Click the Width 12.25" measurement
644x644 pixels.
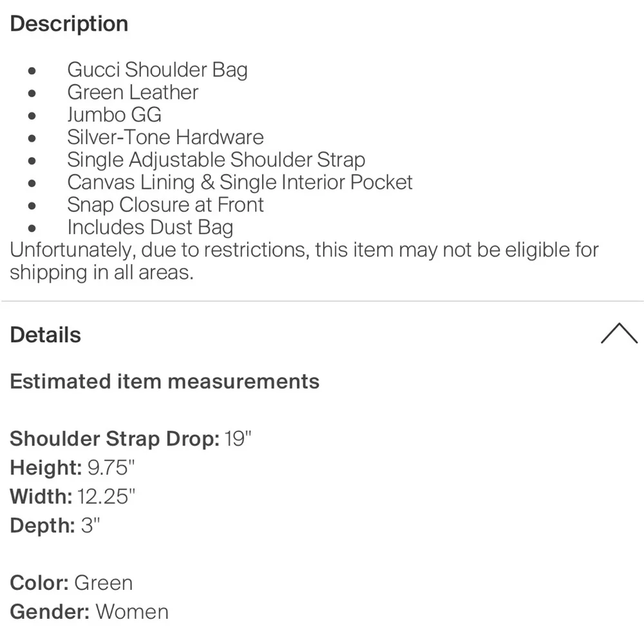pyautogui.click(x=74, y=497)
